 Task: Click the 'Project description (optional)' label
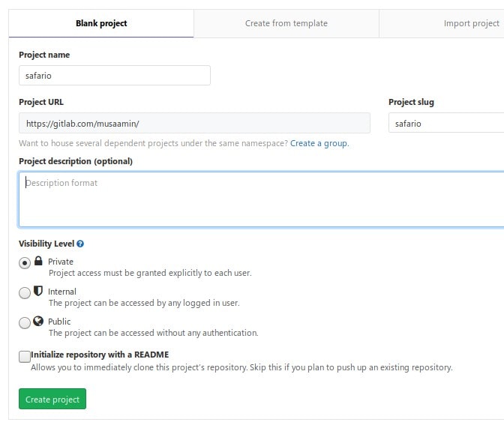point(76,161)
